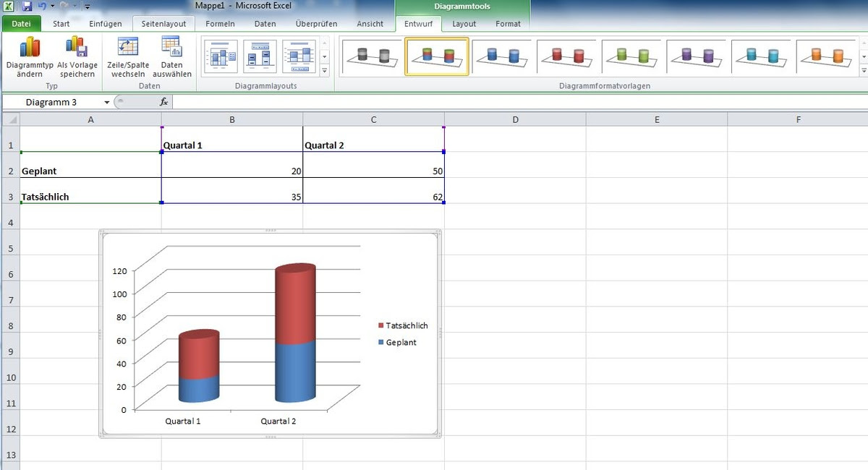This screenshot has width=868, height=470.
Task: Select column E header
Action: click(657, 119)
